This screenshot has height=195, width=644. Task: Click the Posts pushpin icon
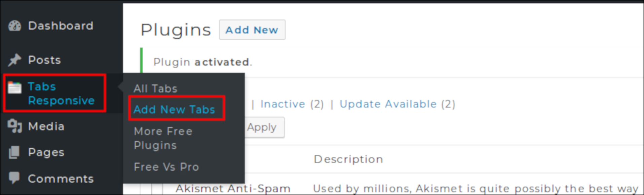(14, 60)
